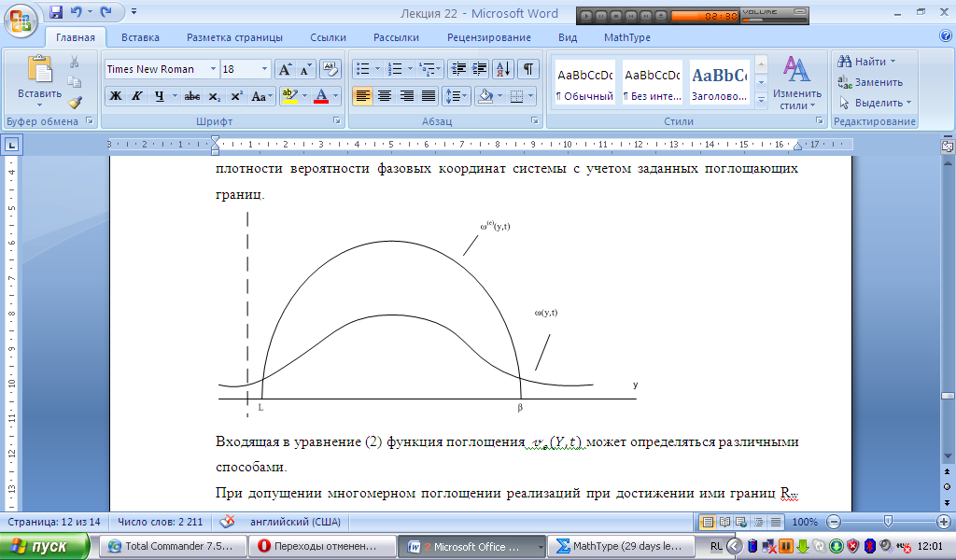Customize the Quick Access Toolbar dropdown
Image resolution: width=956 pixels, height=560 pixels.
point(134,11)
